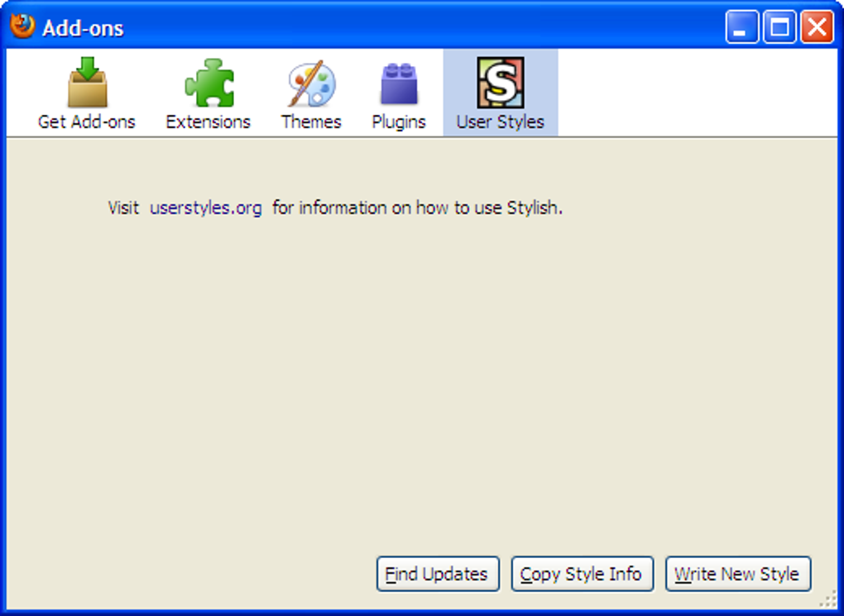Click the Copy Style Info button
844x616 pixels.
click(x=582, y=574)
